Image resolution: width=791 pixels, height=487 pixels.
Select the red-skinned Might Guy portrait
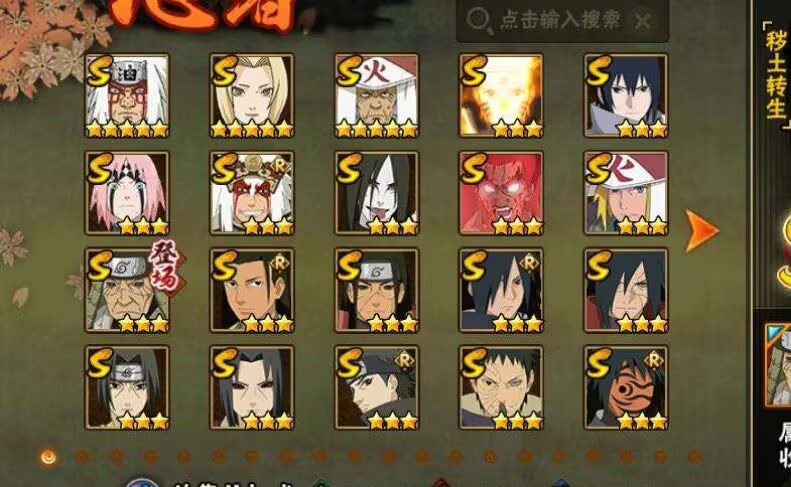click(501, 193)
